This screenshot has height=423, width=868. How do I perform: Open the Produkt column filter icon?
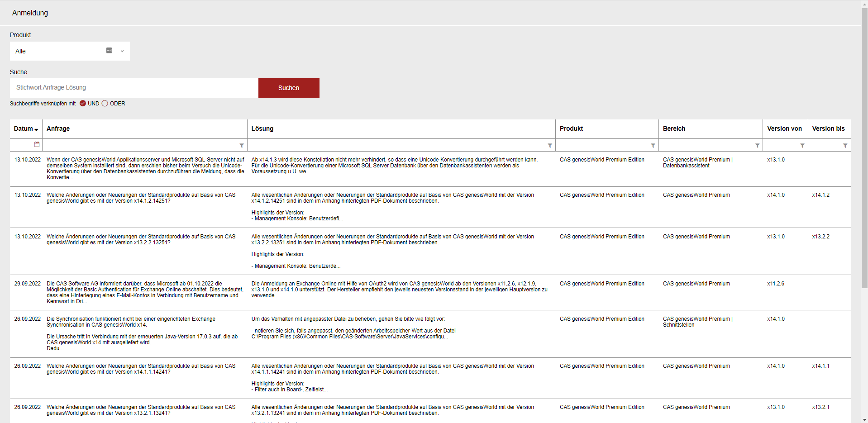[x=653, y=146]
